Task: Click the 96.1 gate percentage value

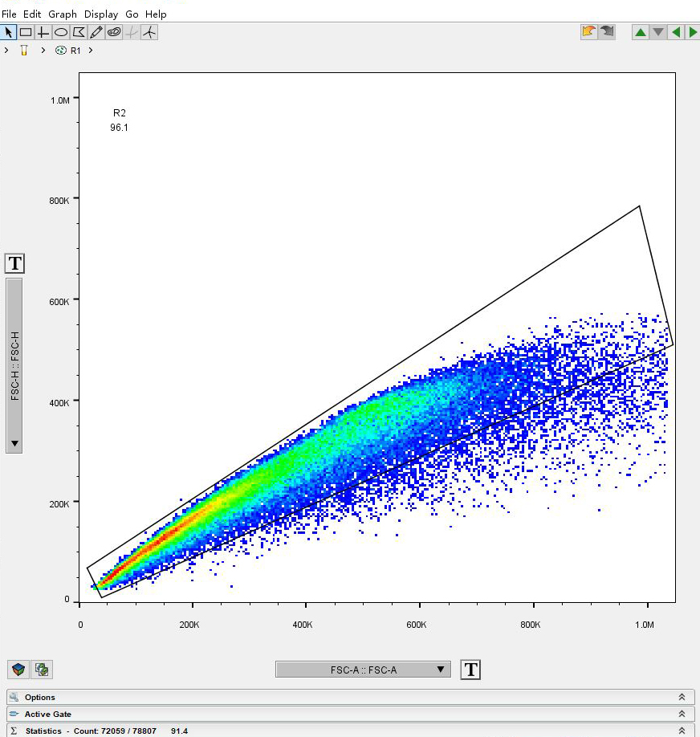Action: tap(119, 128)
